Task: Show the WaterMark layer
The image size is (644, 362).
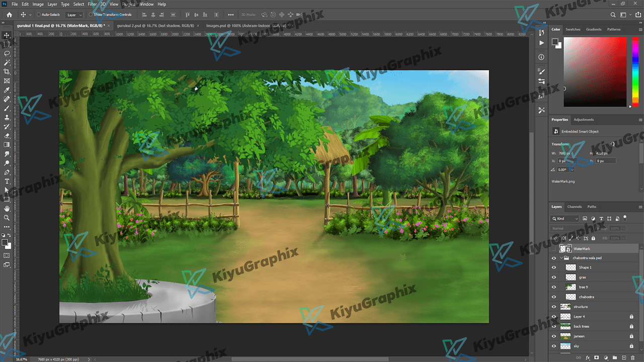Action: pos(554,248)
